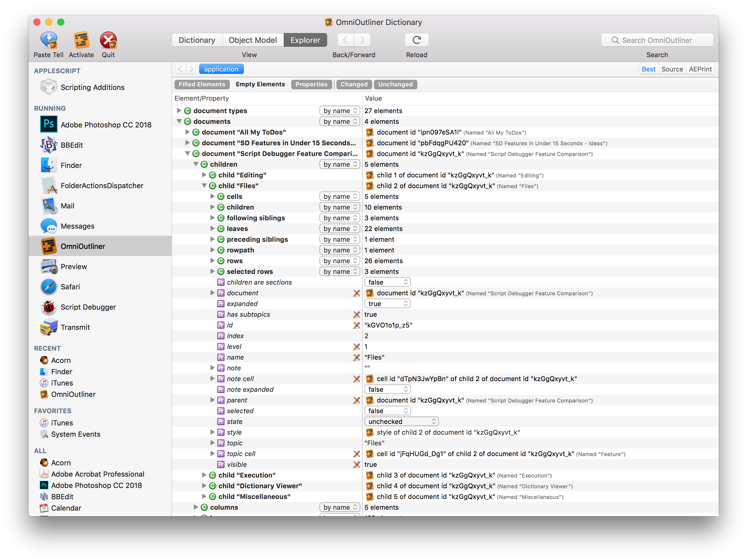The image size is (747, 560).
Task: Switch to the Dictionary tab
Action: click(x=197, y=40)
